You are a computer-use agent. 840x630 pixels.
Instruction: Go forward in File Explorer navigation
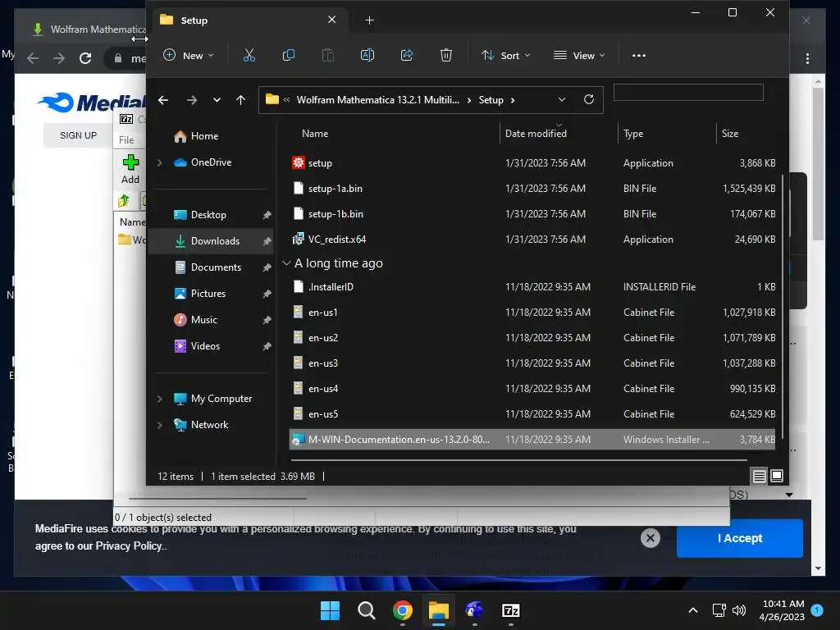(192, 100)
